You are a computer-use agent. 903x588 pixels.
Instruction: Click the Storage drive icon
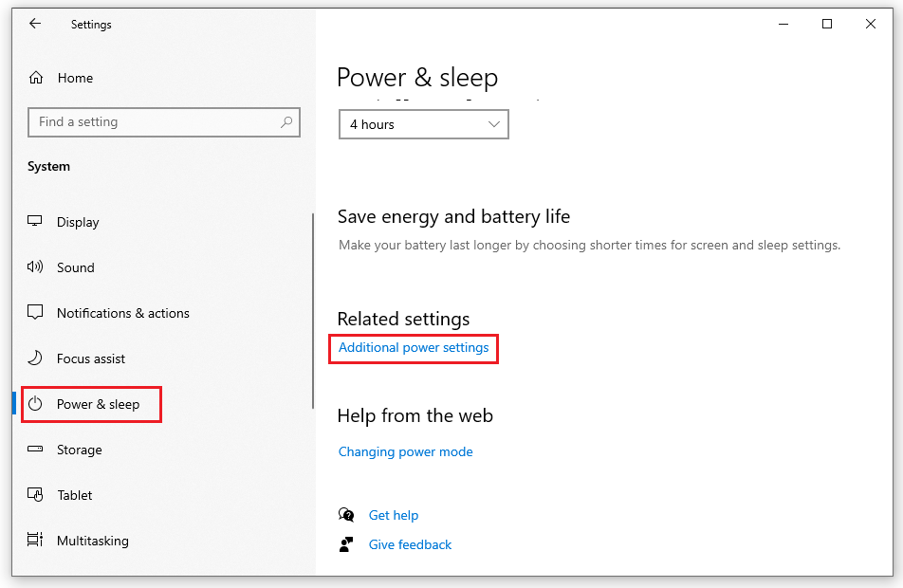click(x=35, y=450)
